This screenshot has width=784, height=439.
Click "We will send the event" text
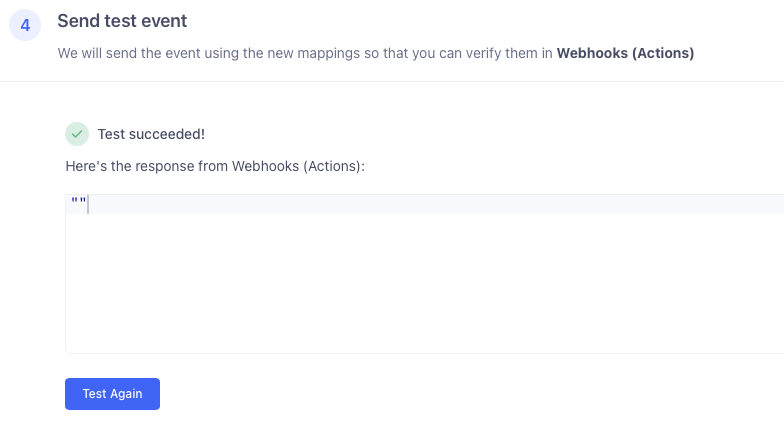(x=130, y=53)
